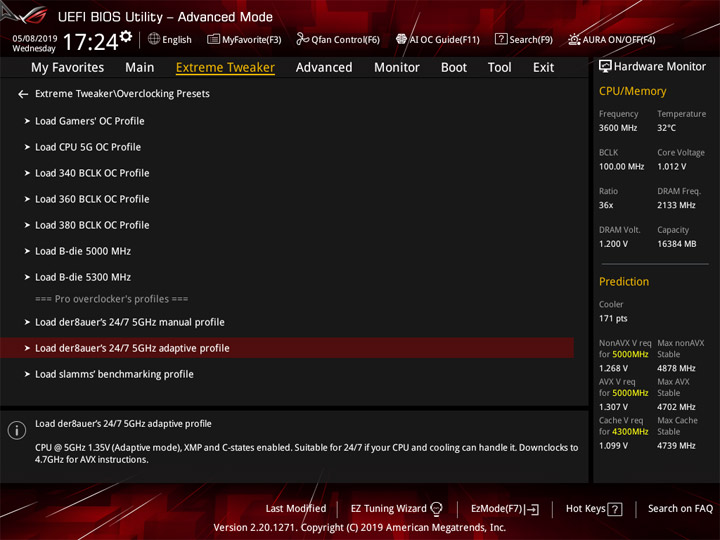Click the settings gear beside the clock
The image size is (720, 540).
click(x=126, y=37)
